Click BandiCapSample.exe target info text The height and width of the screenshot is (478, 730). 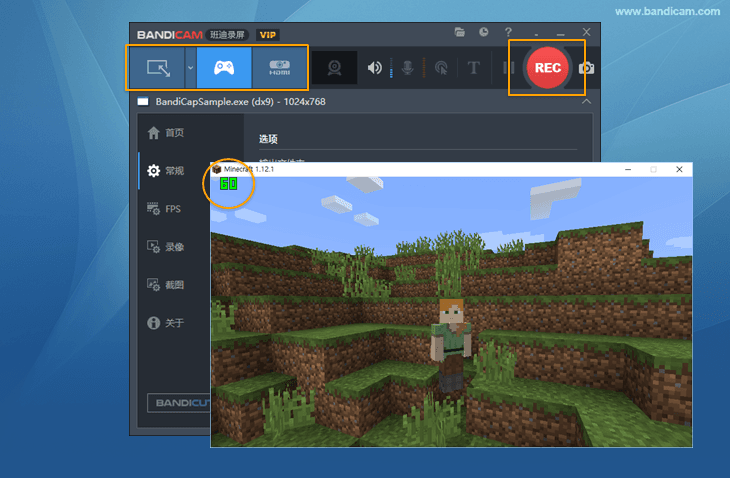[x=240, y=101]
